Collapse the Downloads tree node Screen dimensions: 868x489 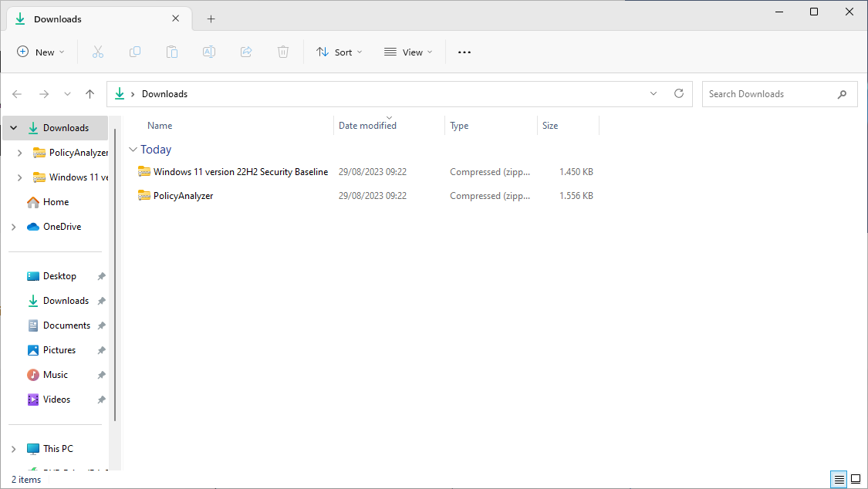tap(14, 128)
